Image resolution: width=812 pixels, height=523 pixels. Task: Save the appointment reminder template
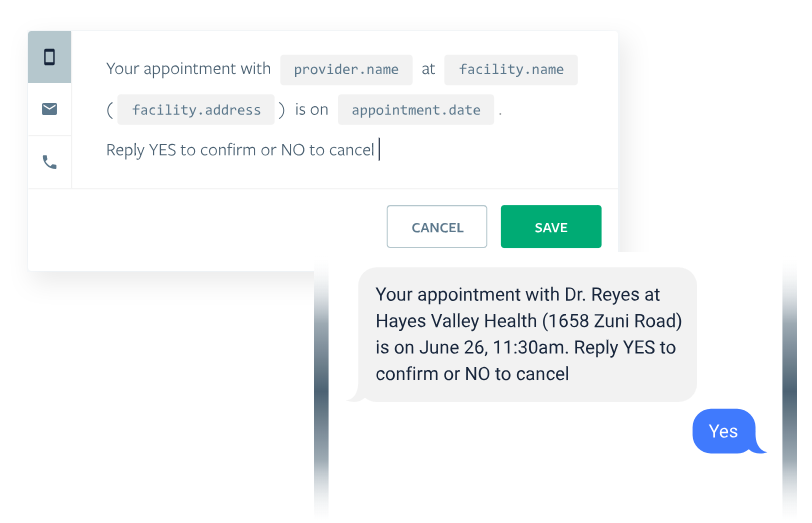[x=551, y=227]
